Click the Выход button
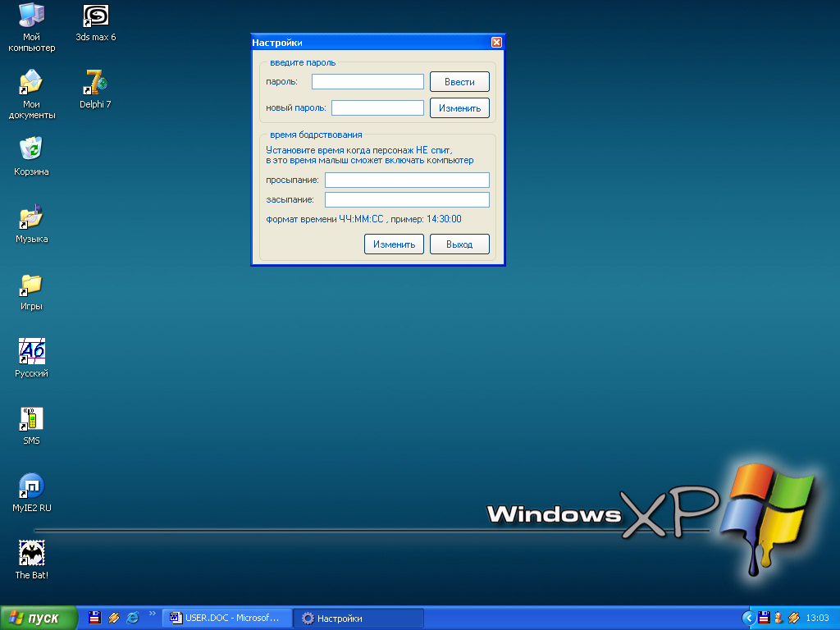This screenshot has height=630, width=840. tap(459, 244)
